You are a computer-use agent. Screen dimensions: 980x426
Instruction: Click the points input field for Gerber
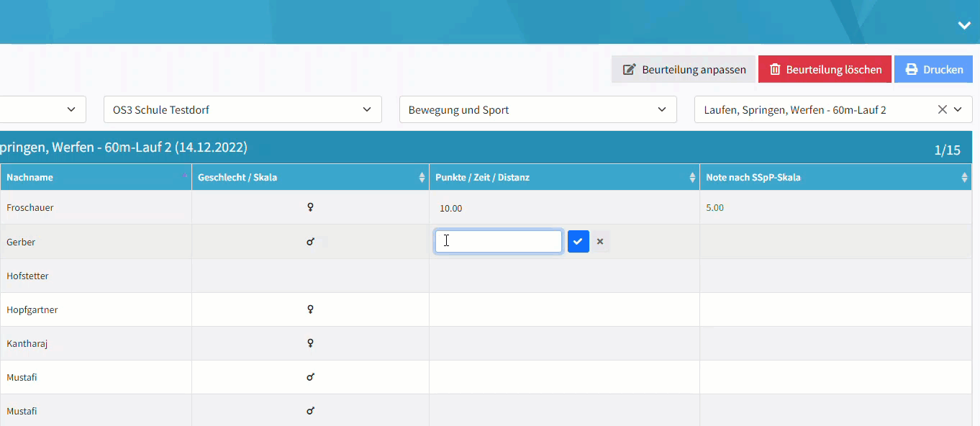coord(498,242)
